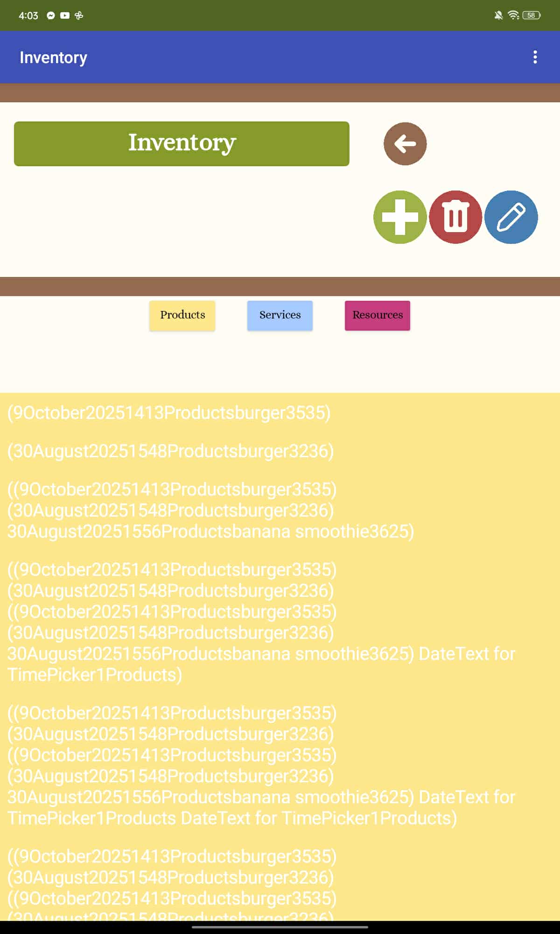
Task: Click the green Inventory header button
Action: [x=182, y=144]
